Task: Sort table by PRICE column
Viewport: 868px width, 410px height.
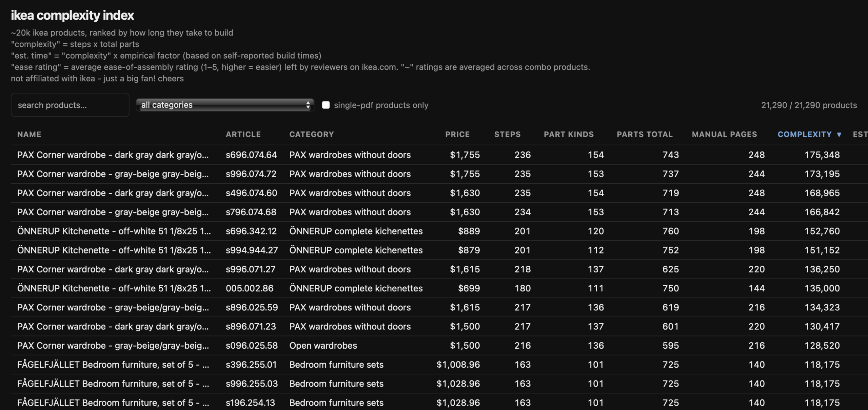Action: (x=457, y=135)
